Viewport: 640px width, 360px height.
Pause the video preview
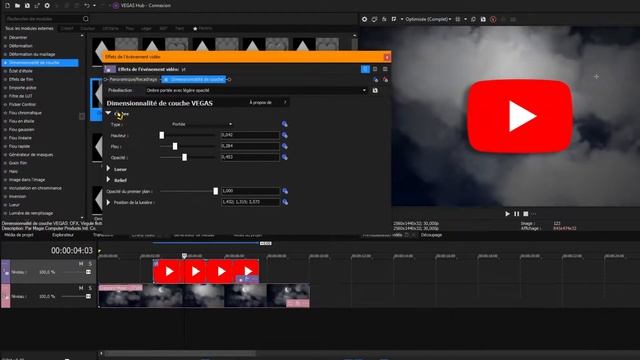coord(516,213)
